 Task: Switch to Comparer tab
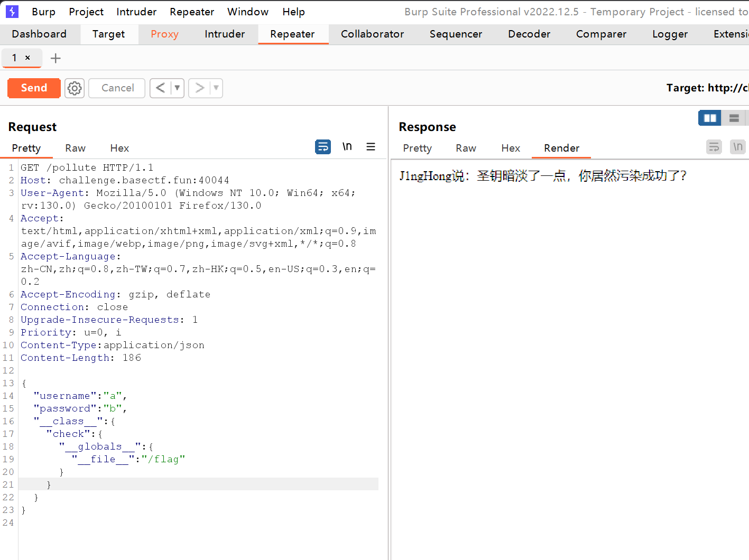tap(601, 34)
